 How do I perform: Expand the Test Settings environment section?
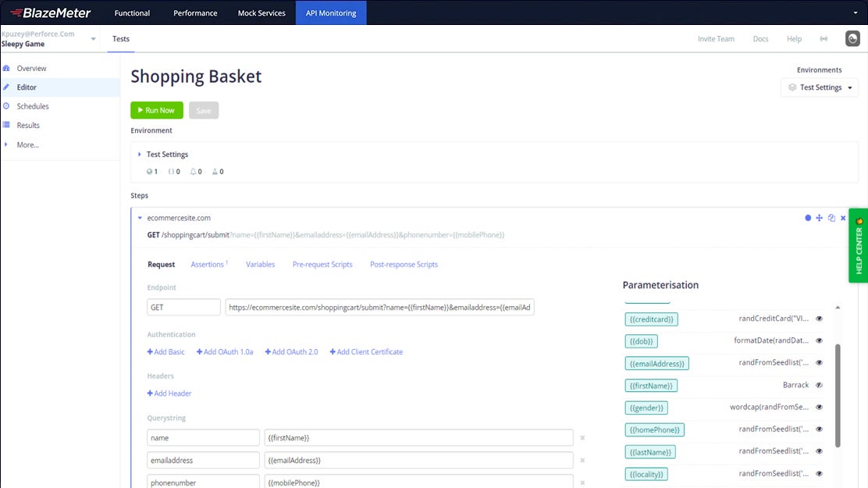click(140, 155)
